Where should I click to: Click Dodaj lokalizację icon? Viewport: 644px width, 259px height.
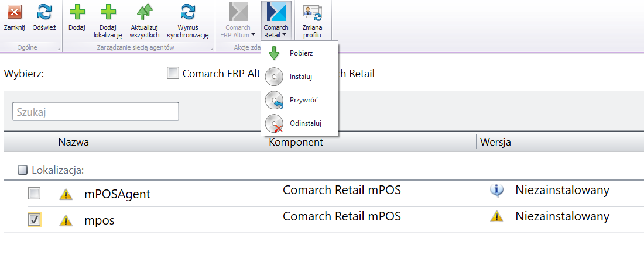coord(108,12)
